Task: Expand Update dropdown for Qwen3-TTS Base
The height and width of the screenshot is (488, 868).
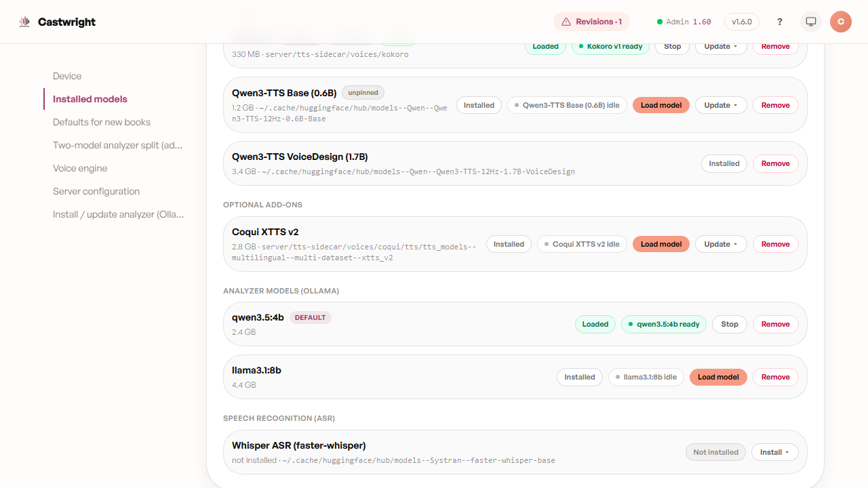Action: pos(721,105)
